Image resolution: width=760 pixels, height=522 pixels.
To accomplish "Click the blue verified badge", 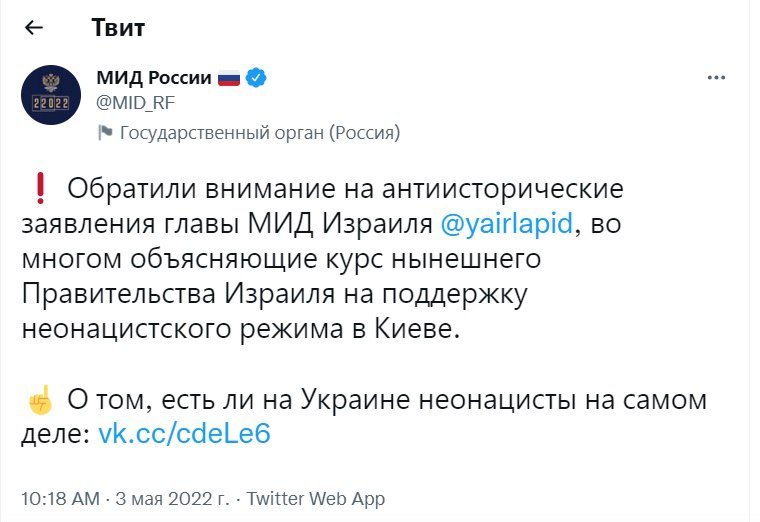I will [x=256, y=78].
